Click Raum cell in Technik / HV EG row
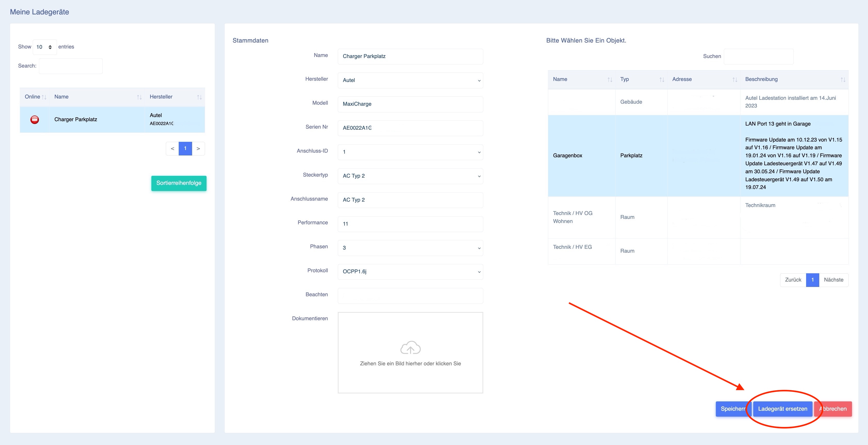 click(641, 251)
